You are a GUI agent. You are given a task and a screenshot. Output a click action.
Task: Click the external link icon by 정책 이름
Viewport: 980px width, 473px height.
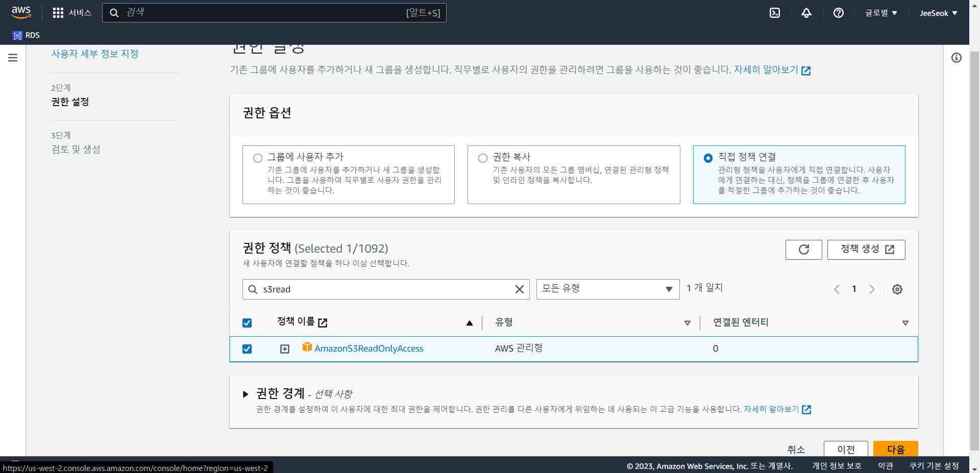pyautogui.click(x=323, y=322)
